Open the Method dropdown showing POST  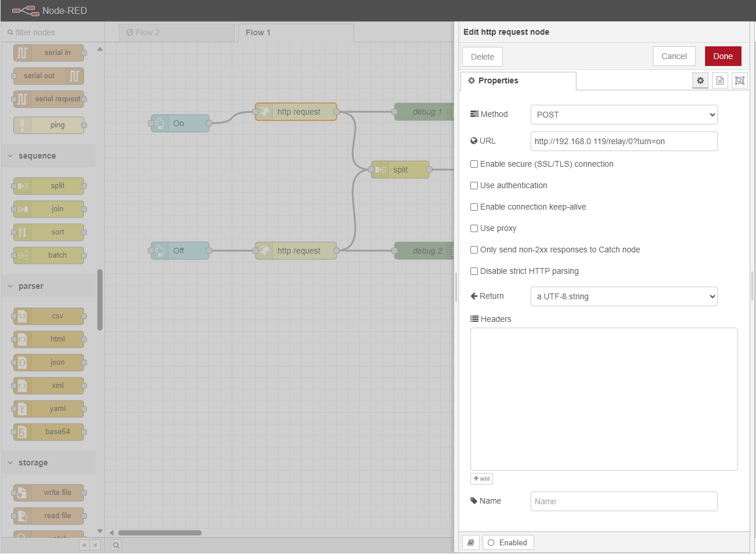coord(624,115)
